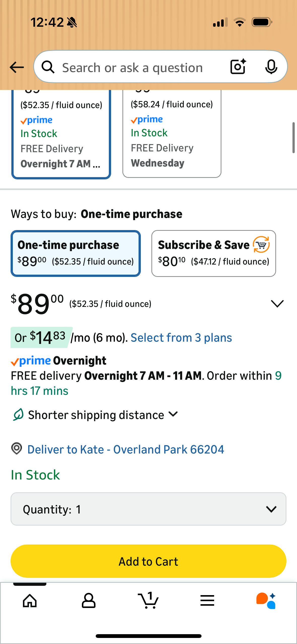The image size is (297, 644).
Task: Open camera lens search icon
Action: 238,67
